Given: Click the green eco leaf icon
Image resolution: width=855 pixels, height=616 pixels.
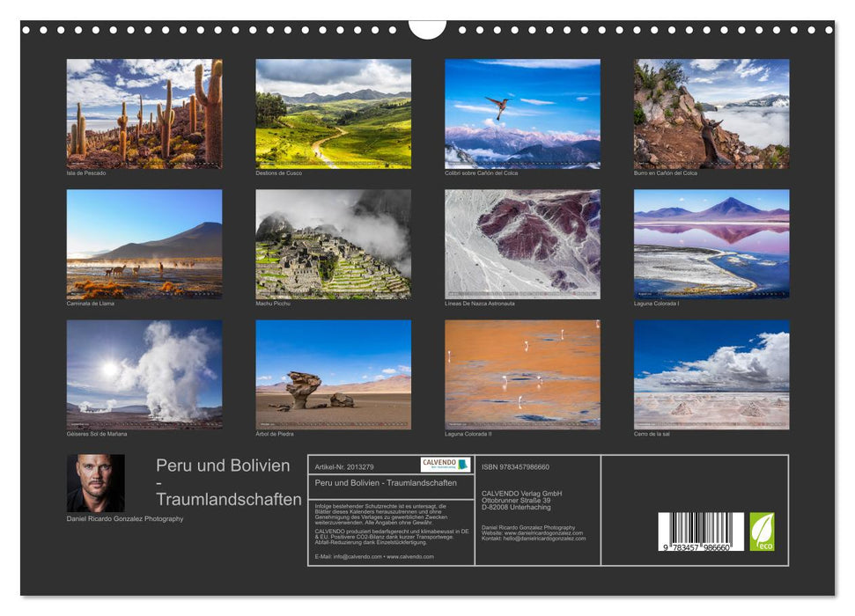Looking at the screenshot, I should tap(762, 532).
